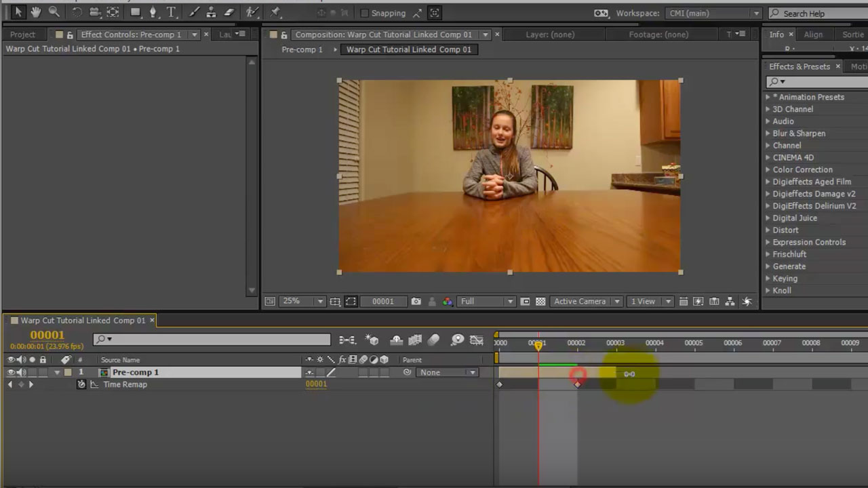The width and height of the screenshot is (868, 488).
Task: Open the Parent None dropdown
Action: coord(446,373)
